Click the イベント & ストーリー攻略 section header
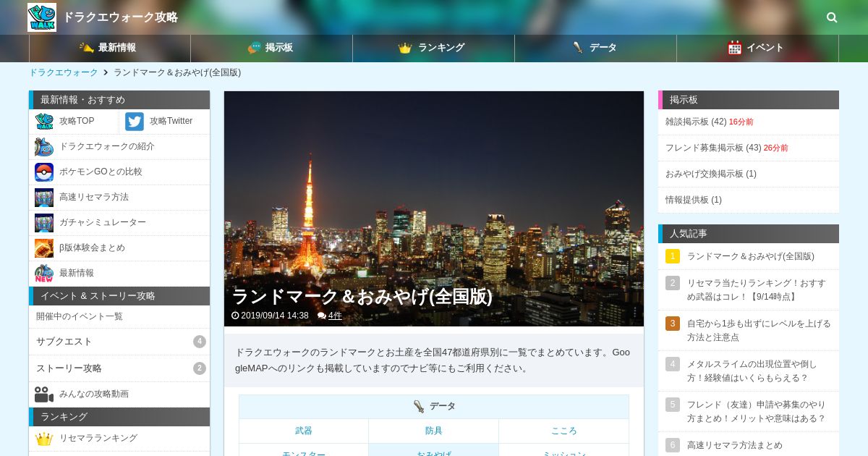 [x=119, y=296]
